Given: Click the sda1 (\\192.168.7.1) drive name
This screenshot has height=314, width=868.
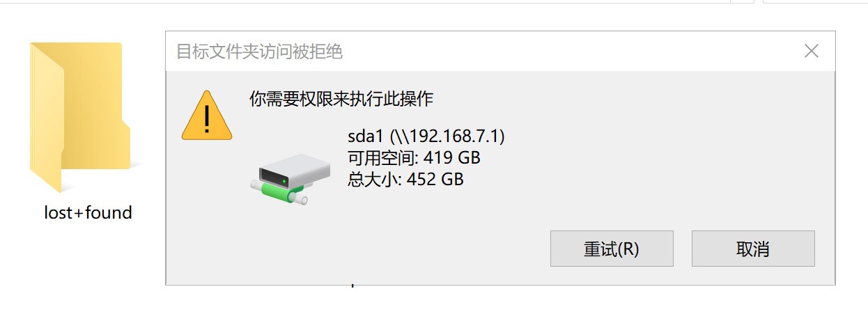Looking at the screenshot, I should point(426,135).
